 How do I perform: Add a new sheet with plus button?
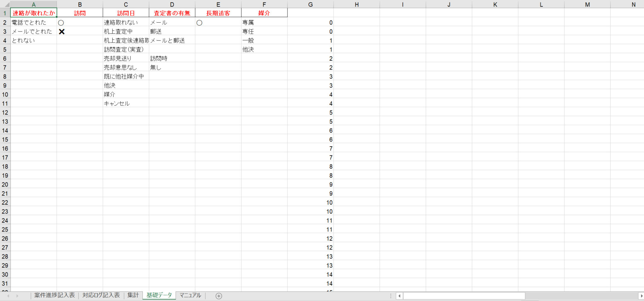tap(219, 296)
